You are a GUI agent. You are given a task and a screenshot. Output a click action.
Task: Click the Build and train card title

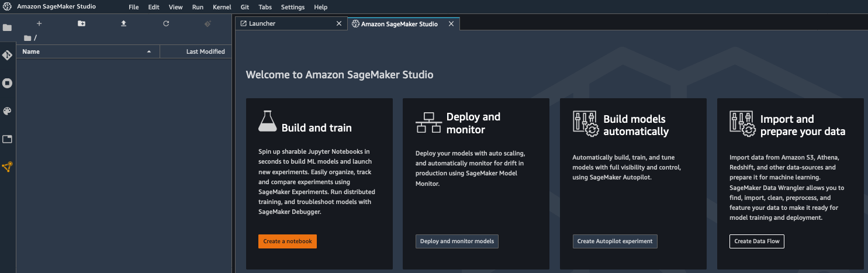tap(317, 127)
